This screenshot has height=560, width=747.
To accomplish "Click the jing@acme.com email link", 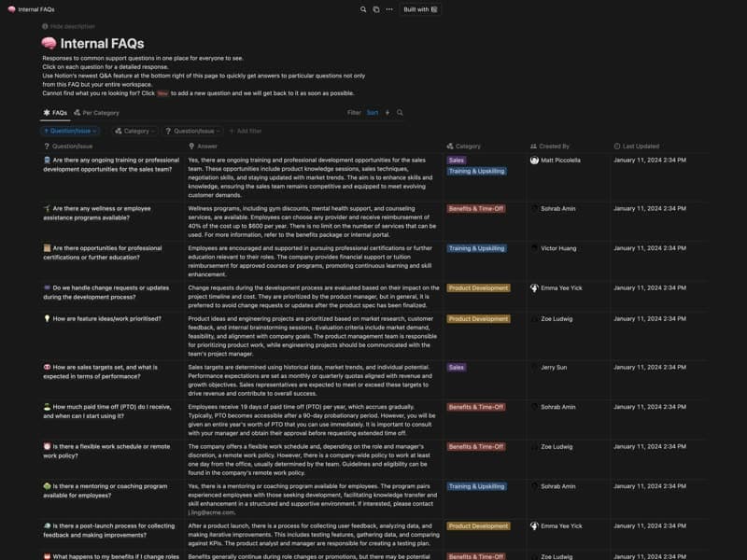I will coord(212,512).
